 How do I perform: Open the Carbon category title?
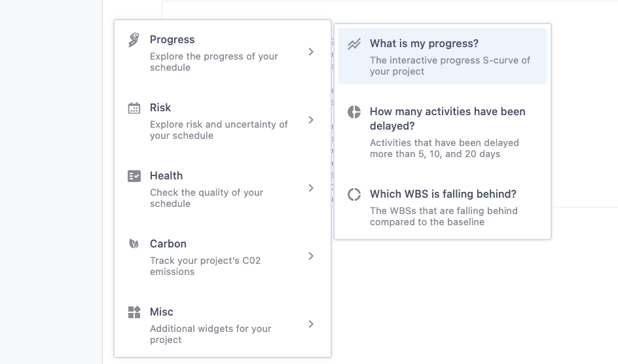coord(168,244)
